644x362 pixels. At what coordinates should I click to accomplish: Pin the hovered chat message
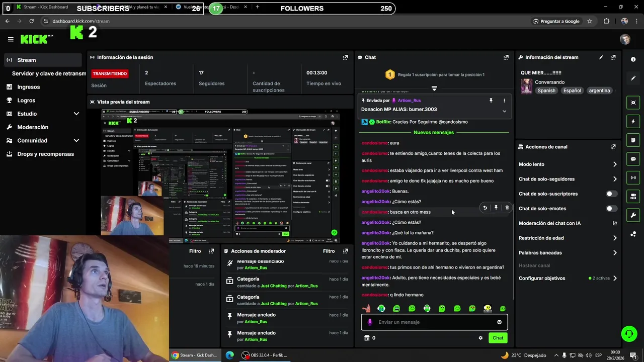coord(496,208)
